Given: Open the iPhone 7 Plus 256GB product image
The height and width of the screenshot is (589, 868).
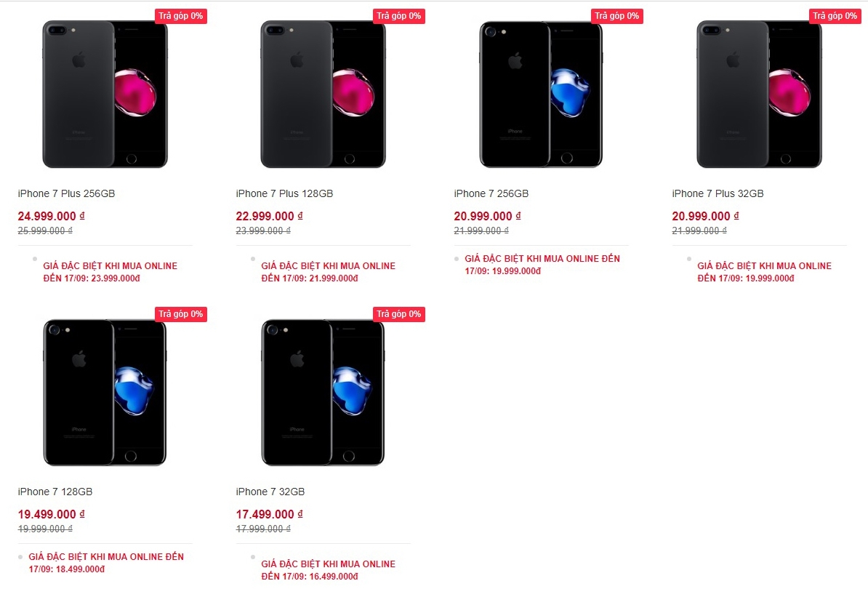Looking at the screenshot, I should [x=105, y=94].
